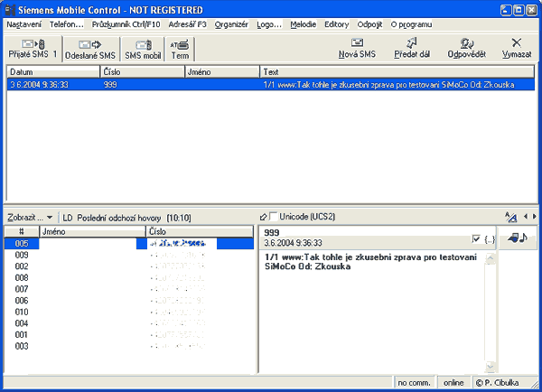
Task: Open the Melodie menu
Action: coord(304,24)
